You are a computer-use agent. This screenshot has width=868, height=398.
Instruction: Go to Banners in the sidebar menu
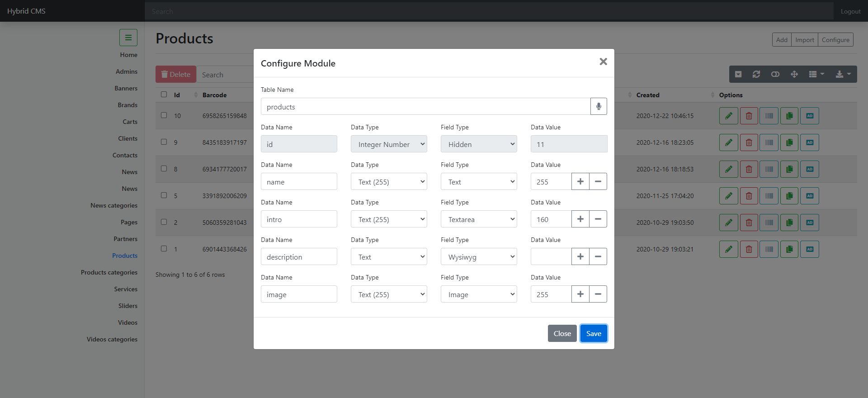126,88
